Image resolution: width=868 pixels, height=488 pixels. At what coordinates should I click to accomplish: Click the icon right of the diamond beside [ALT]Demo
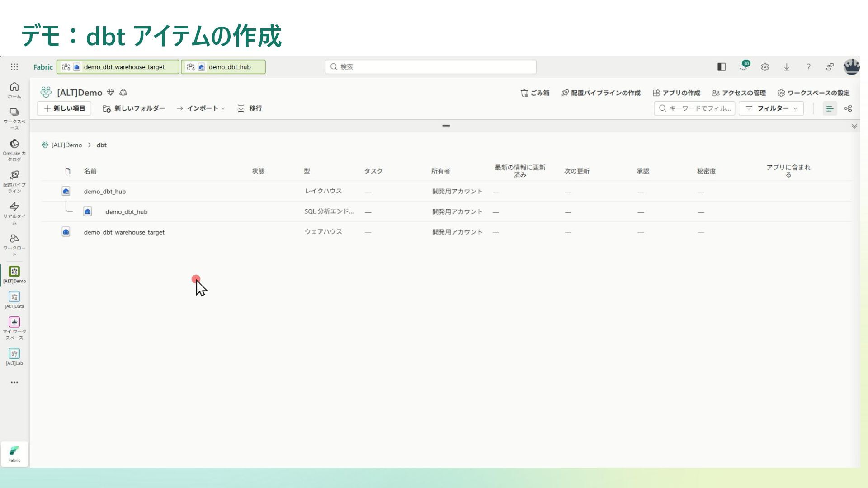click(123, 93)
